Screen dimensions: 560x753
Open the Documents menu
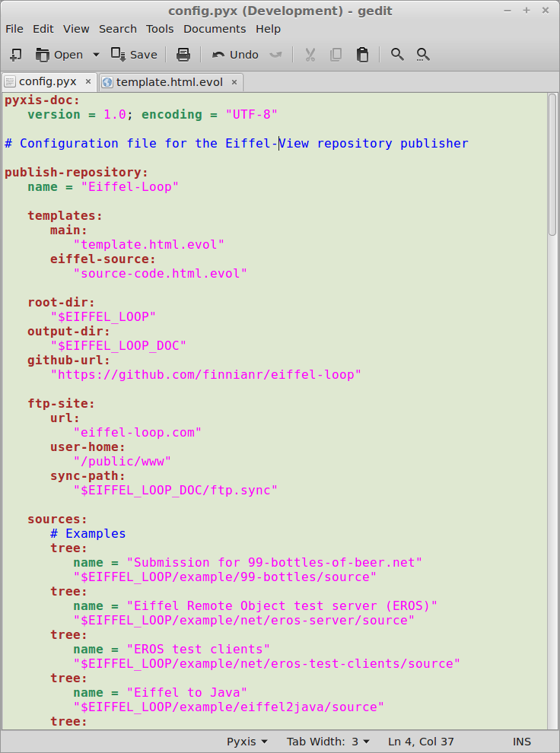click(215, 29)
